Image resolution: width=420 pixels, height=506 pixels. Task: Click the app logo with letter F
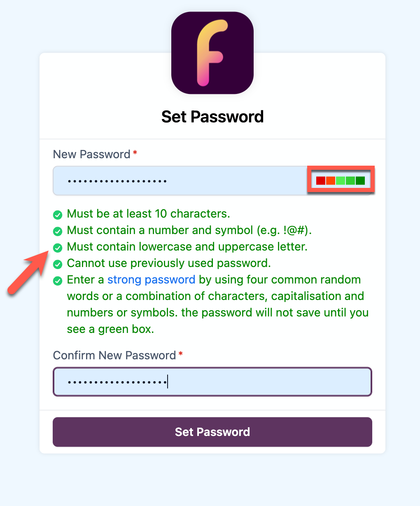pos(212,53)
